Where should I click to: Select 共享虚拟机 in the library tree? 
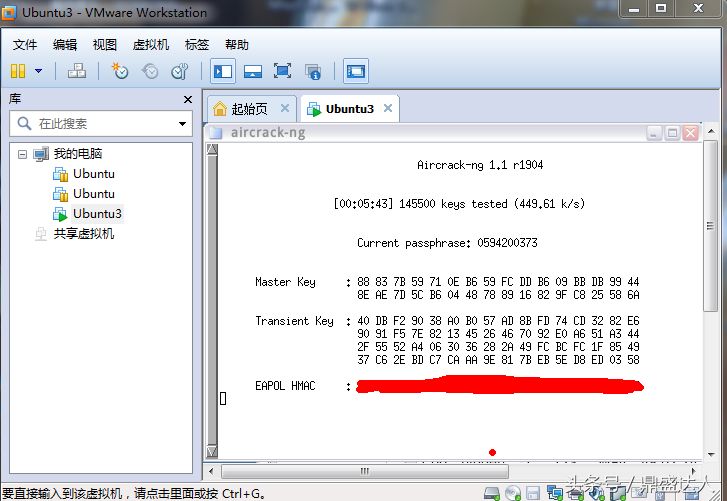(83, 234)
